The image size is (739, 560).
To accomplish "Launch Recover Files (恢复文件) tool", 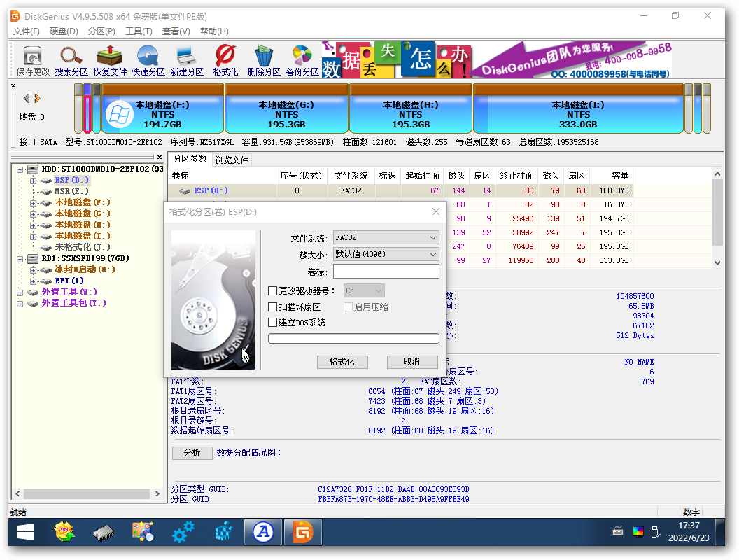I will click(110, 61).
